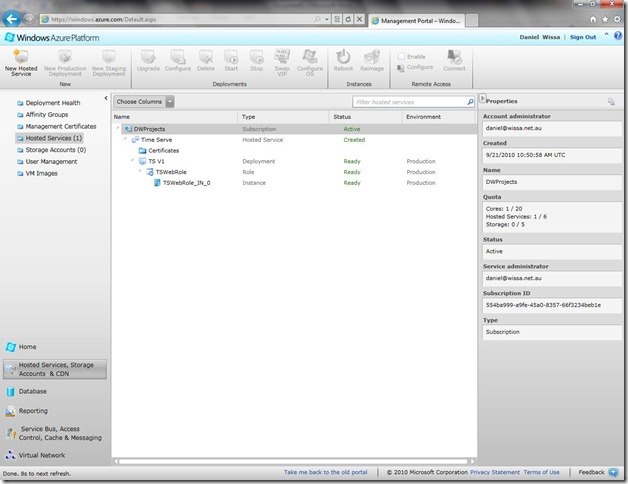
Task: Click New Hosted Service icon
Action: coord(21,58)
